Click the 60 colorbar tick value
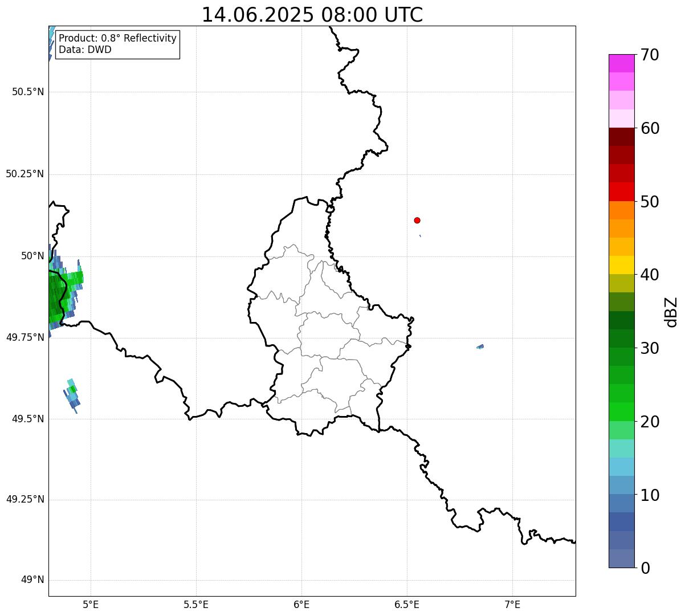 [650, 128]
